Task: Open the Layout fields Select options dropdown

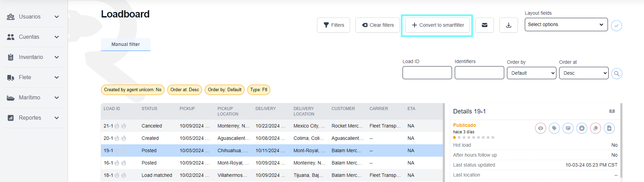Action: point(566,24)
